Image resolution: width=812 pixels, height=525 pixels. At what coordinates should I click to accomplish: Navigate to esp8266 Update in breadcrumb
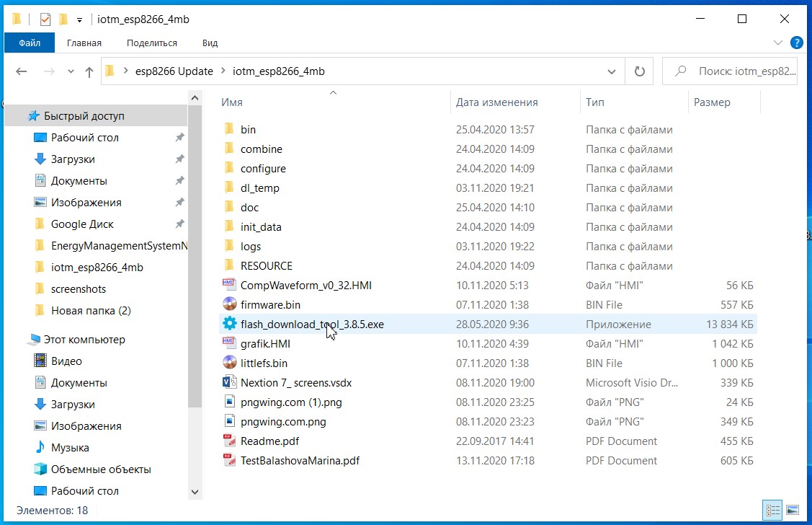pyautogui.click(x=174, y=71)
